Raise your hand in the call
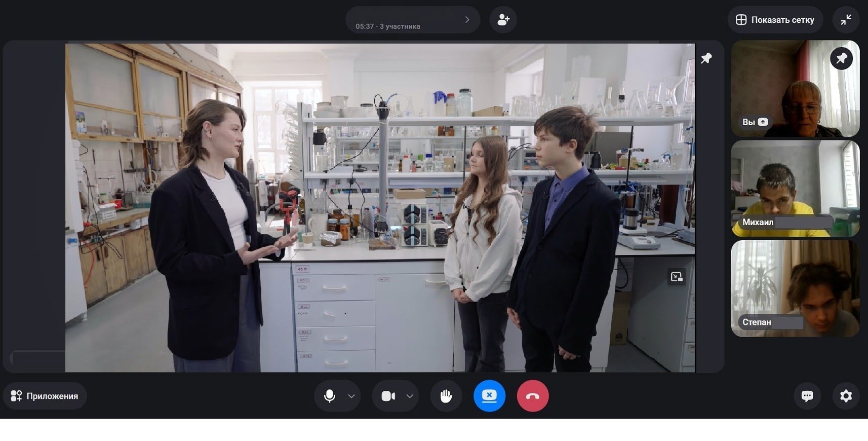The height and width of the screenshot is (441, 868). [446, 396]
